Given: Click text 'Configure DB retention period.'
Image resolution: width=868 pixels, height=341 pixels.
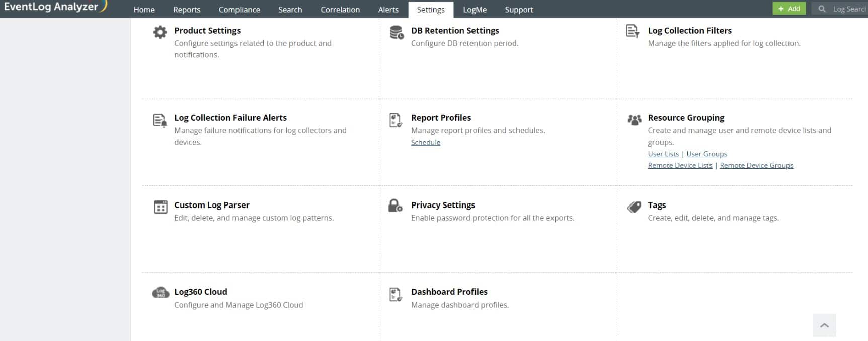Looking at the screenshot, I should (464, 43).
